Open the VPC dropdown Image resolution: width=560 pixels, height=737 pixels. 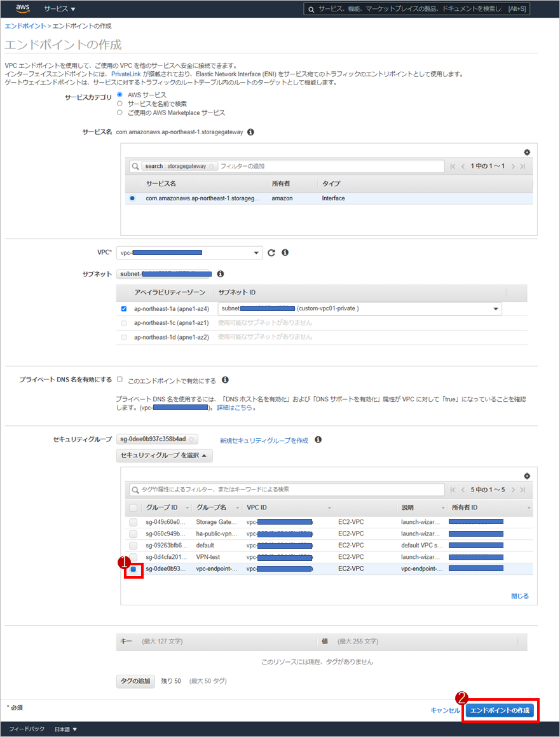pyautogui.click(x=189, y=253)
